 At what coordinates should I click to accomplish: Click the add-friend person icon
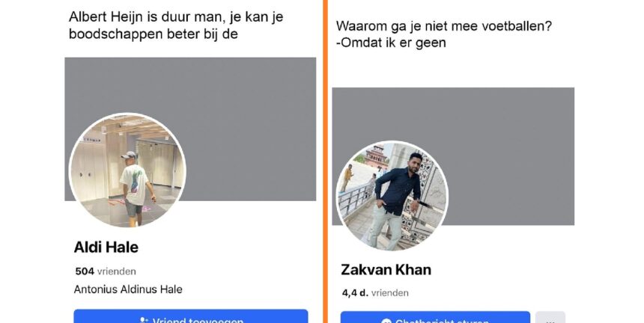coord(143,320)
